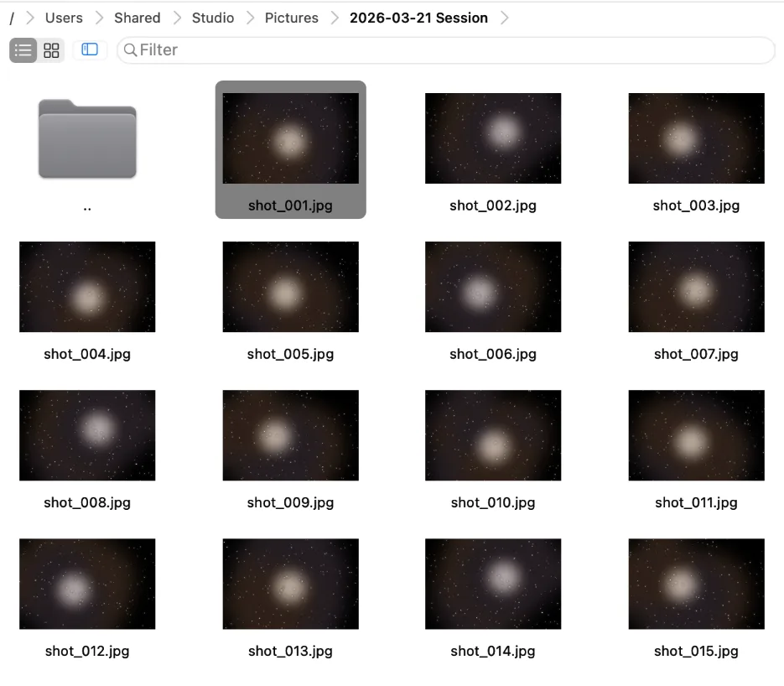Click the shot_002.jpg file name
Screen dimensions: 784x686
click(493, 205)
